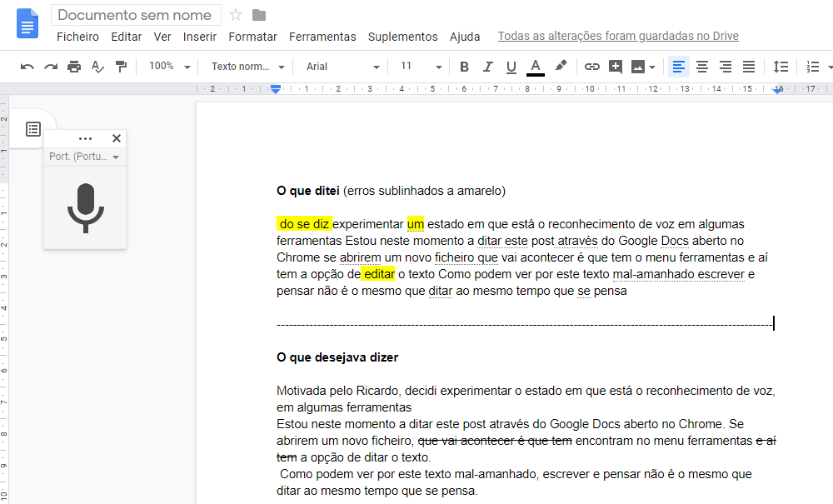833x504 pixels.
Task: Click the spell check icon
Action: click(97, 67)
